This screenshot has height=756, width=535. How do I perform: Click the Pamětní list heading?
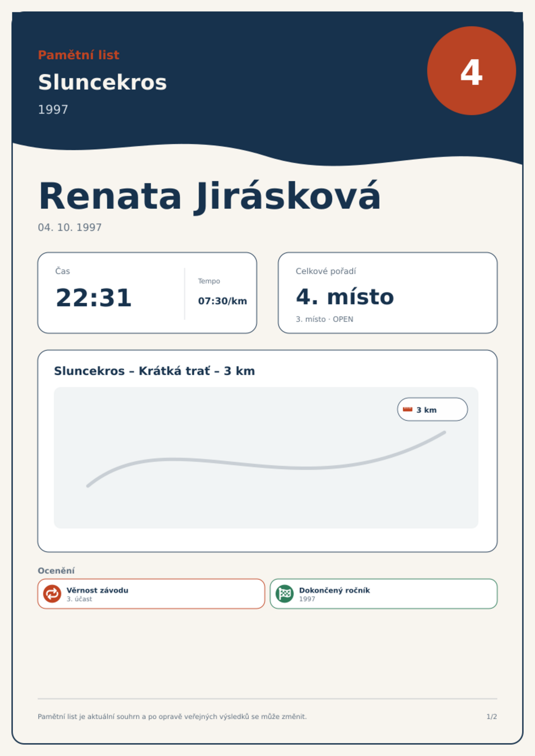tap(78, 55)
